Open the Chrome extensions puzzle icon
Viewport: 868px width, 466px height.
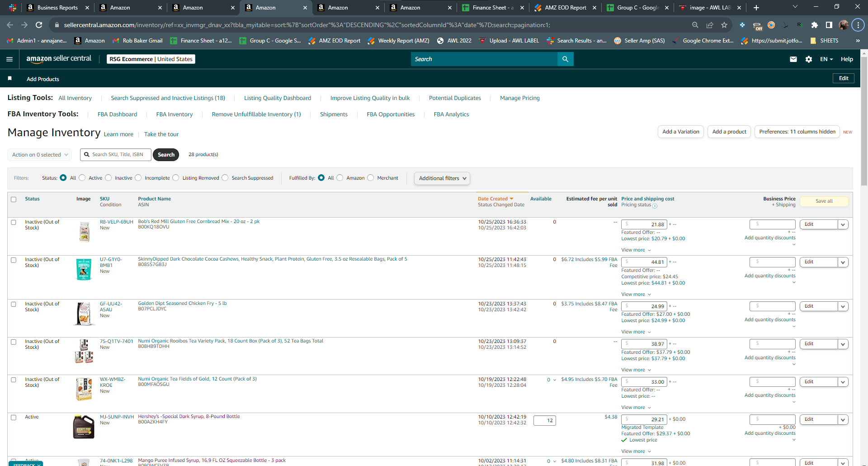(x=815, y=25)
